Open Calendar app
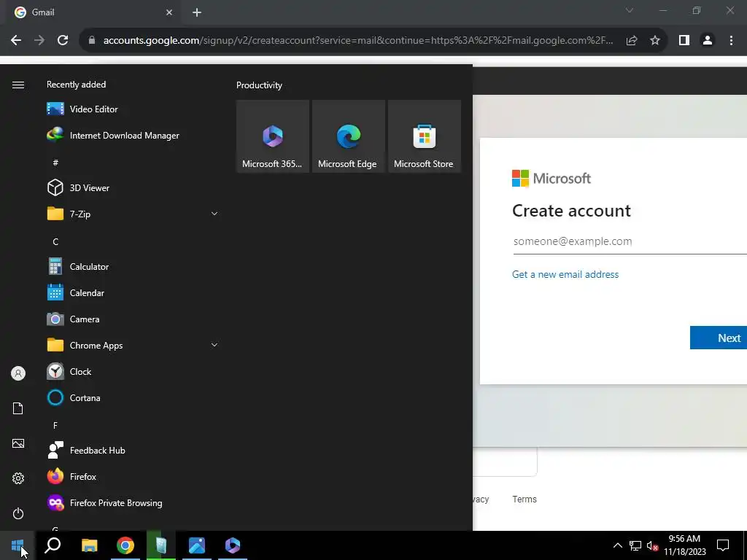This screenshot has width=747, height=560. [x=133, y=293]
